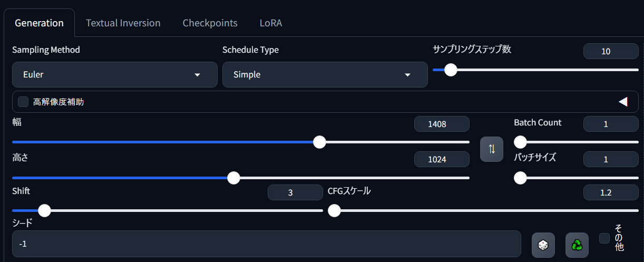The height and width of the screenshot is (262, 644).
Task: Open the Schedule Type dropdown
Action: [325, 74]
